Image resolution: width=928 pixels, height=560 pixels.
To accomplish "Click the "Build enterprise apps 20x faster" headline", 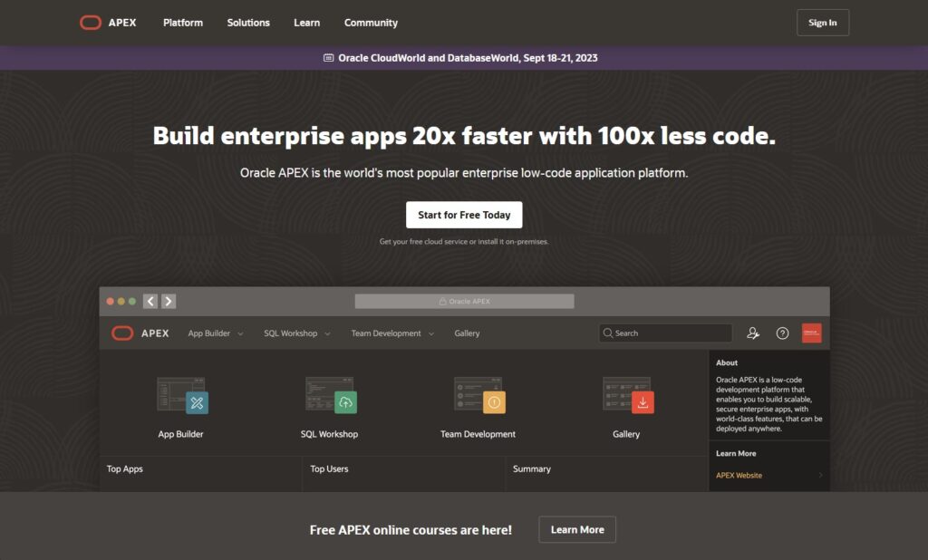I will coord(464,136).
